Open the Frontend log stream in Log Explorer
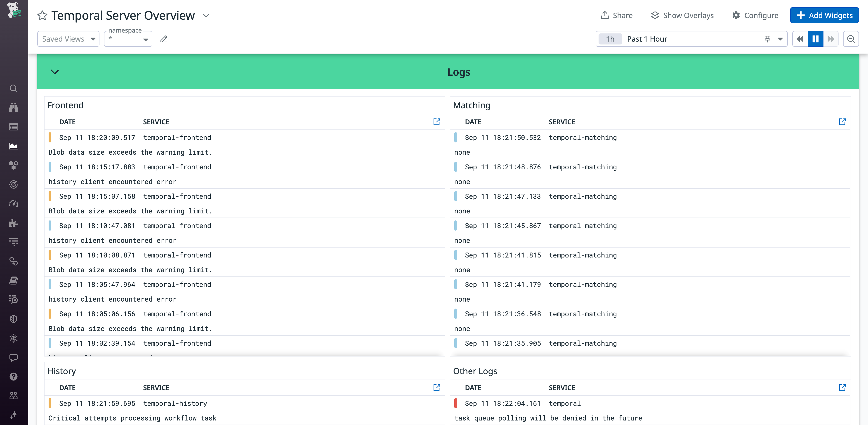The height and width of the screenshot is (425, 868). point(436,122)
